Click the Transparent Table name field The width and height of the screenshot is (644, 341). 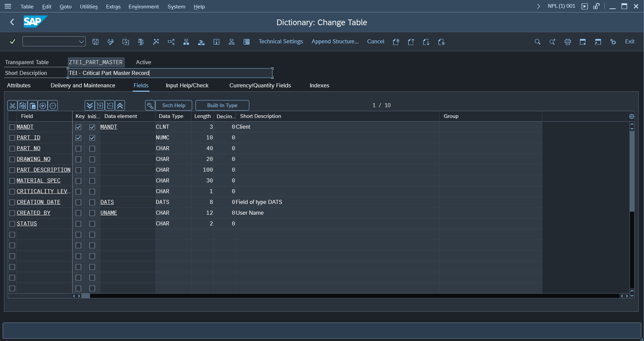(96, 62)
